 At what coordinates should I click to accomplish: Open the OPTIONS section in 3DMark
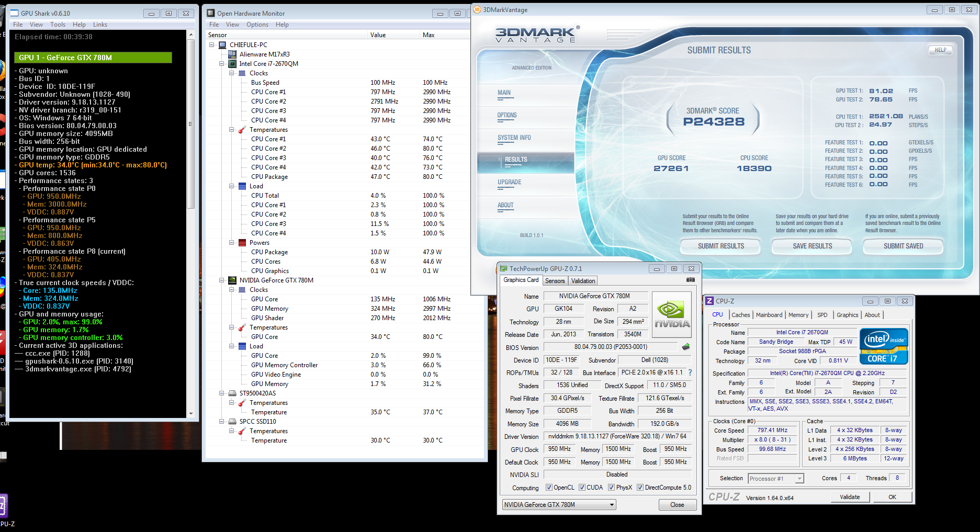(507, 116)
